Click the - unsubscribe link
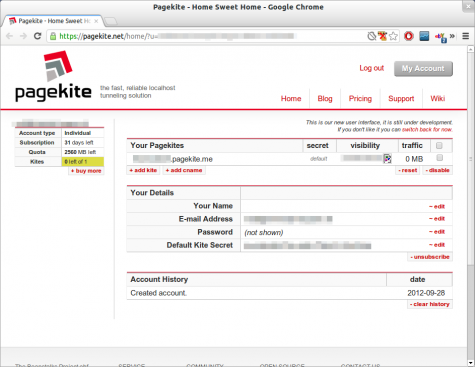Screen dimensions: 475x367 point(430,257)
